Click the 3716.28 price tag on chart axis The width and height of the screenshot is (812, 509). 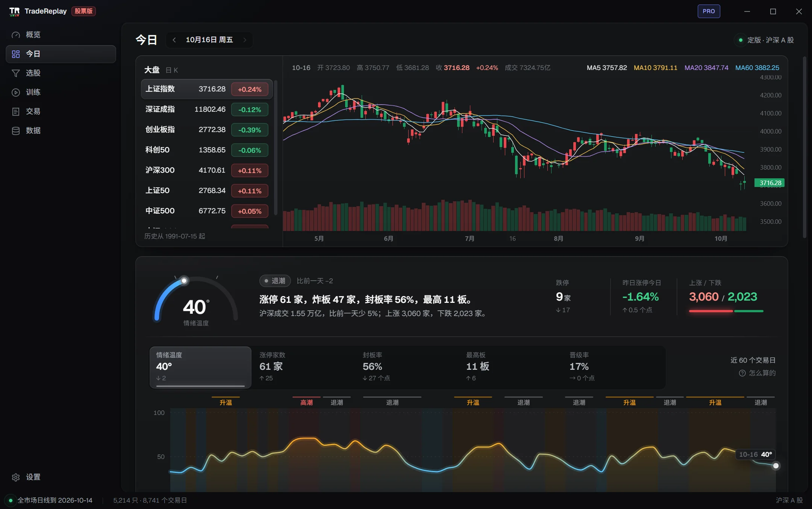click(x=769, y=183)
